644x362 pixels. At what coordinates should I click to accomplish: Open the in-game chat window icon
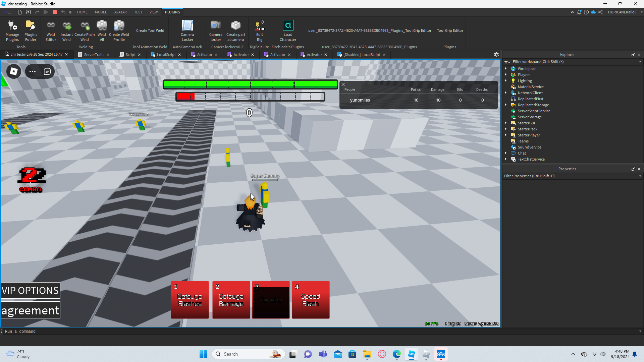click(x=47, y=71)
